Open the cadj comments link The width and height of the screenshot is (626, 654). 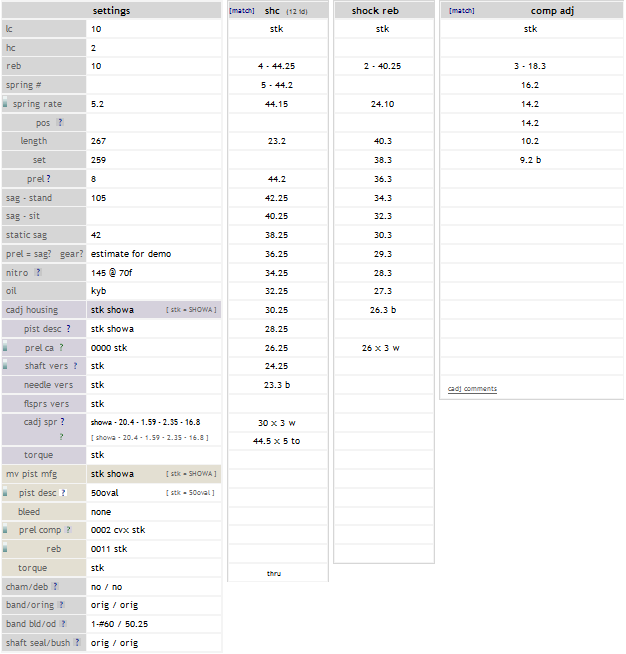(x=471, y=389)
